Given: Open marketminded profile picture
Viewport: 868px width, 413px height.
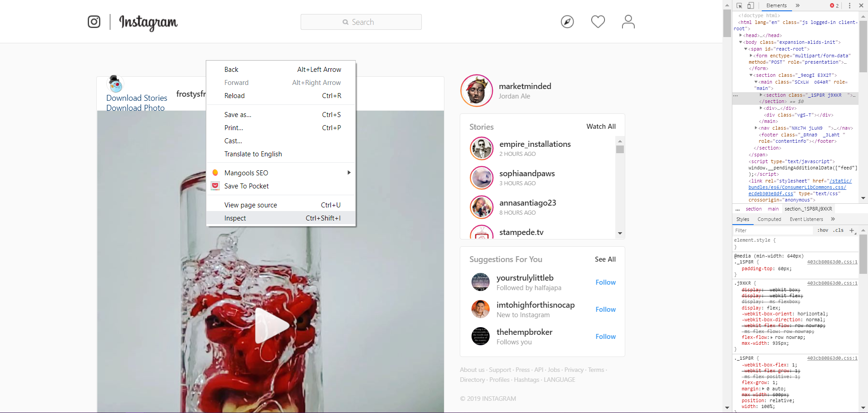Looking at the screenshot, I should pos(476,90).
